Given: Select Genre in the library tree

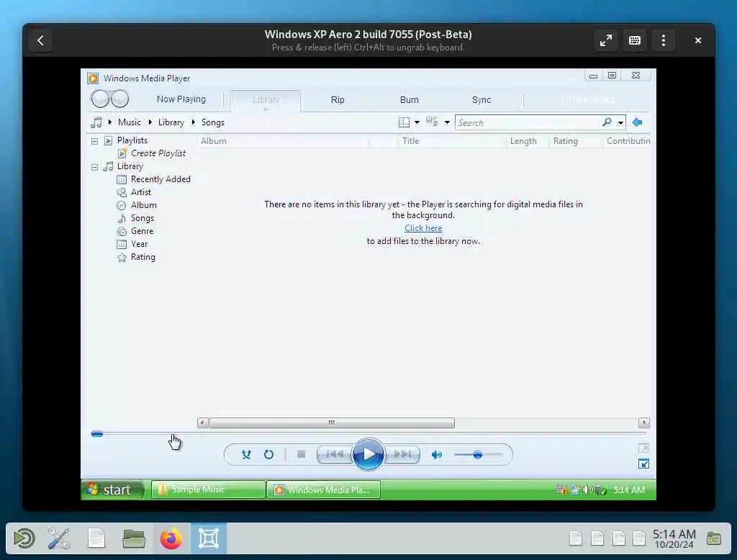Looking at the screenshot, I should pyautogui.click(x=142, y=231).
